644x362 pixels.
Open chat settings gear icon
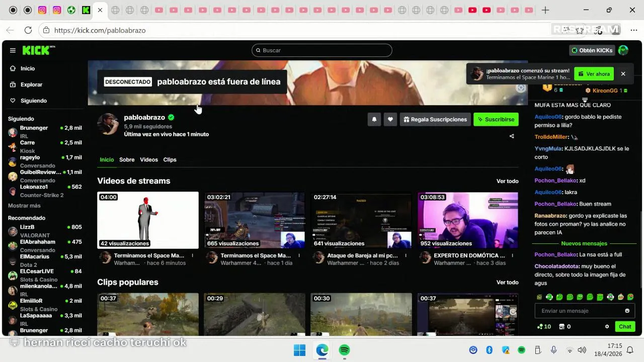(x=607, y=326)
